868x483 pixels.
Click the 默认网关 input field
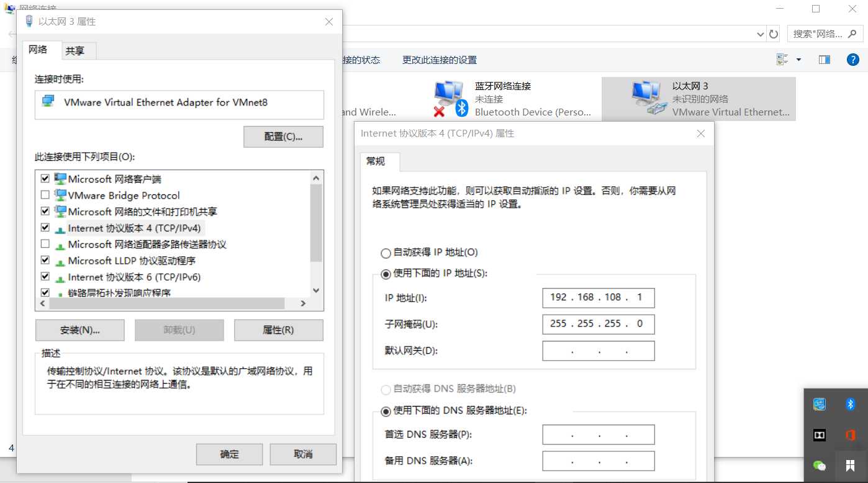599,351
